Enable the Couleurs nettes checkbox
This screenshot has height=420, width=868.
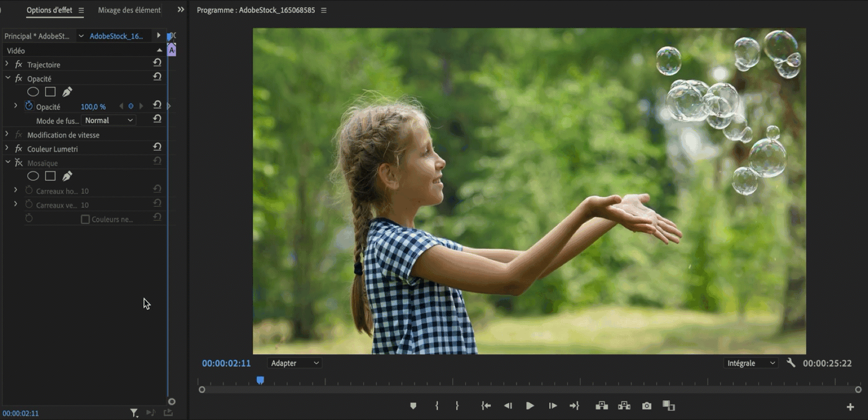click(85, 219)
